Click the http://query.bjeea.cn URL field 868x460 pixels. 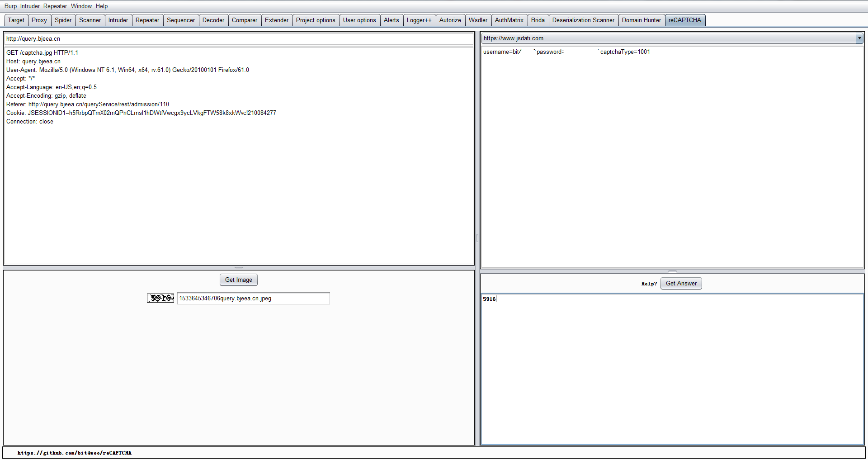[239, 38]
